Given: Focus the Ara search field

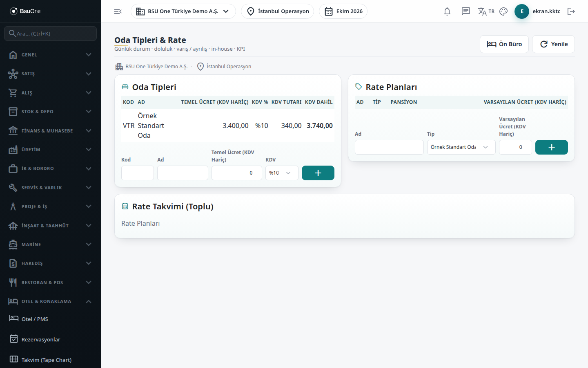Looking at the screenshot, I should pos(51,34).
